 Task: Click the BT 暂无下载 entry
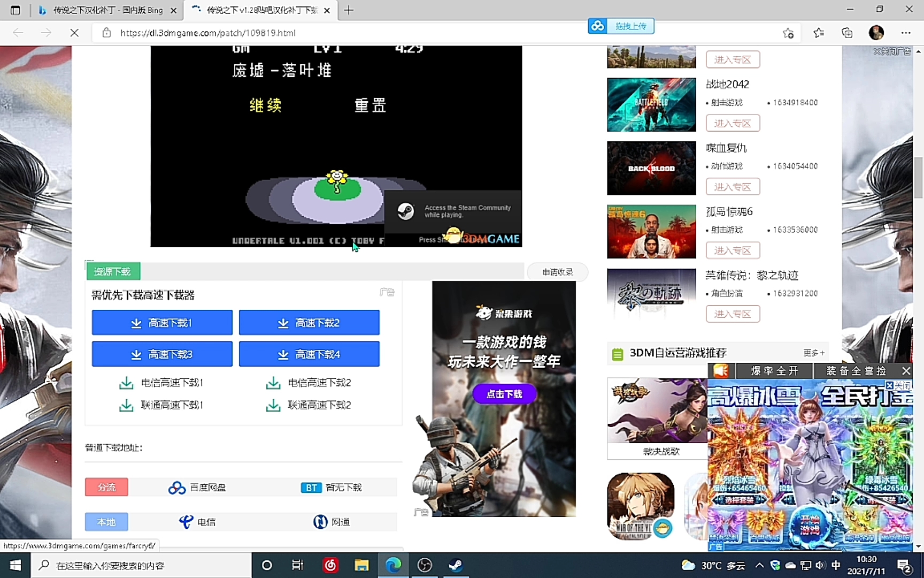pyautogui.click(x=332, y=488)
